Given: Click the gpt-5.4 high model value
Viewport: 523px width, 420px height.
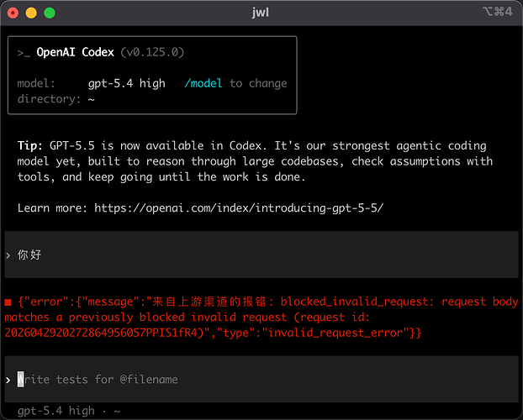Looking at the screenshot, I should [x=127, y=83].
